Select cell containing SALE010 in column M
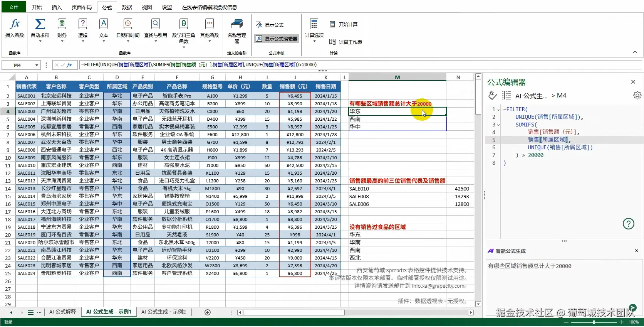This screenshot has height=327, width=644. coord(397,189)
